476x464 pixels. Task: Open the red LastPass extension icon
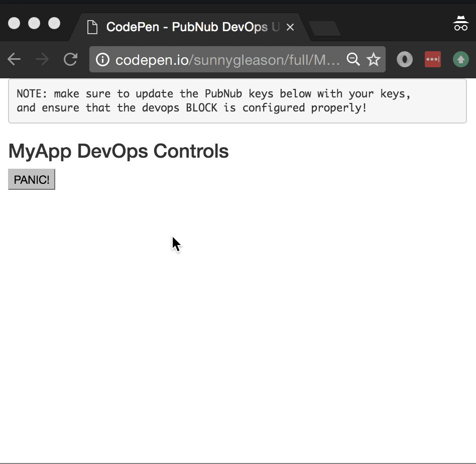click(433, 60)
